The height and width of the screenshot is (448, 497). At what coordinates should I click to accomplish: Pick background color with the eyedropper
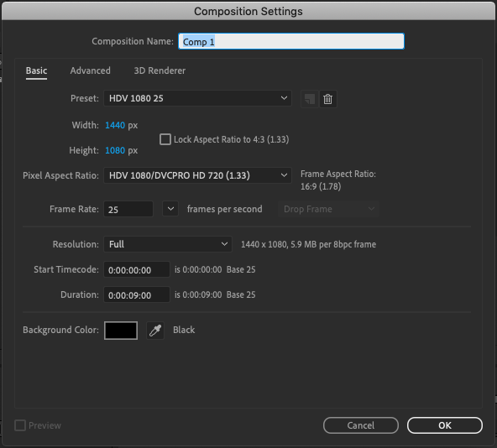[155, 331]
